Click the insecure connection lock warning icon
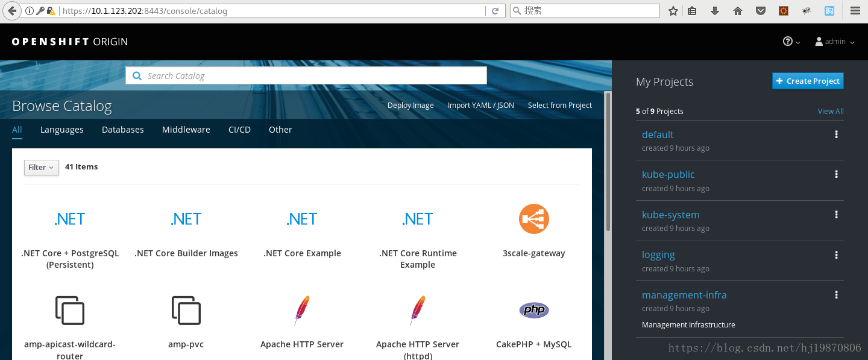Image resolution: width=868 pixels, height=360 pixels. point(51,11)
